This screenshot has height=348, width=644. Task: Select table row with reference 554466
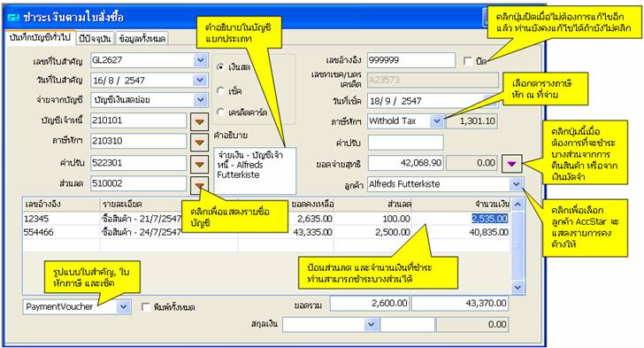pyautogui.click(x=266, y=232)
